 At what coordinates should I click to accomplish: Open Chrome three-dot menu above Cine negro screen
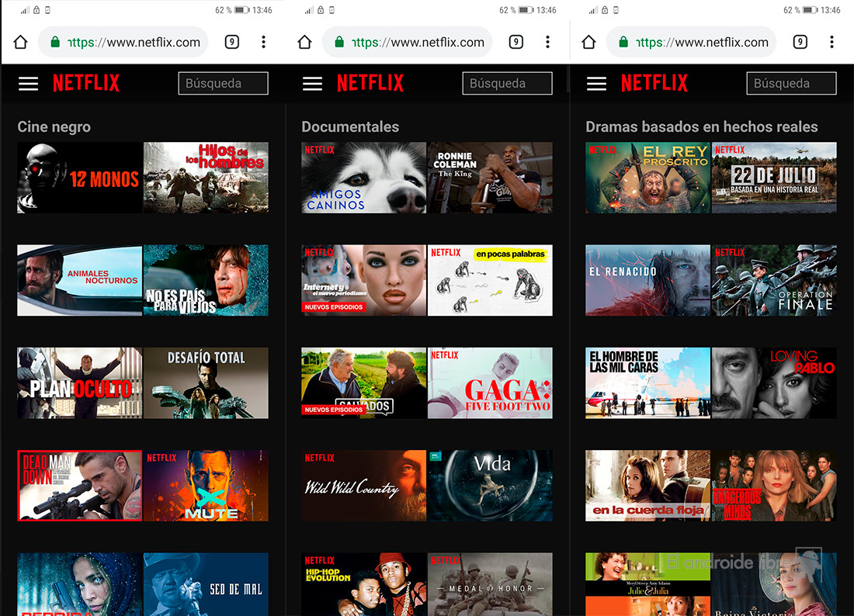tap(263, 42)
